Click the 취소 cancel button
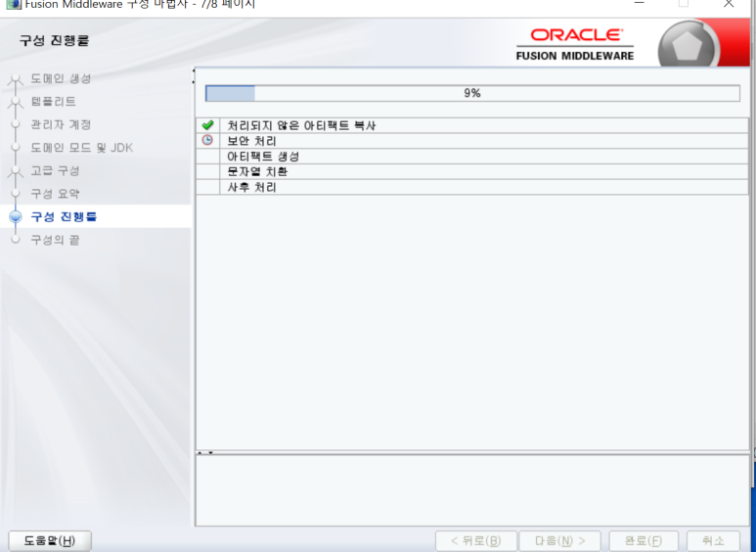756x552 pixels. point(713,541)
